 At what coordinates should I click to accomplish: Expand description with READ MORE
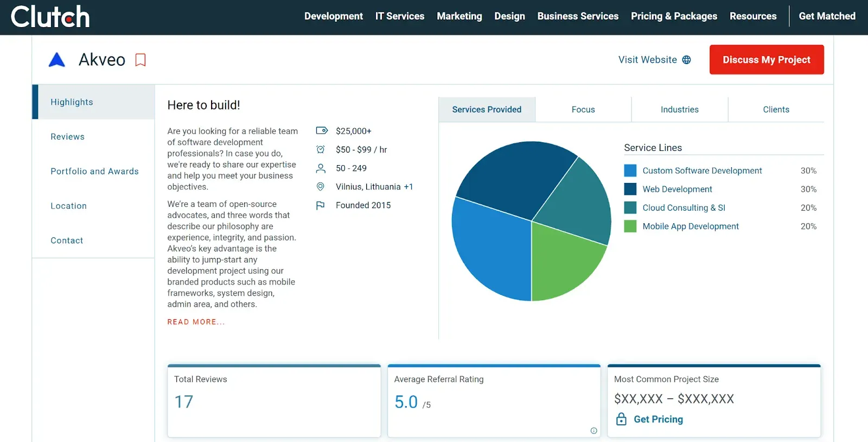point(196,322)
